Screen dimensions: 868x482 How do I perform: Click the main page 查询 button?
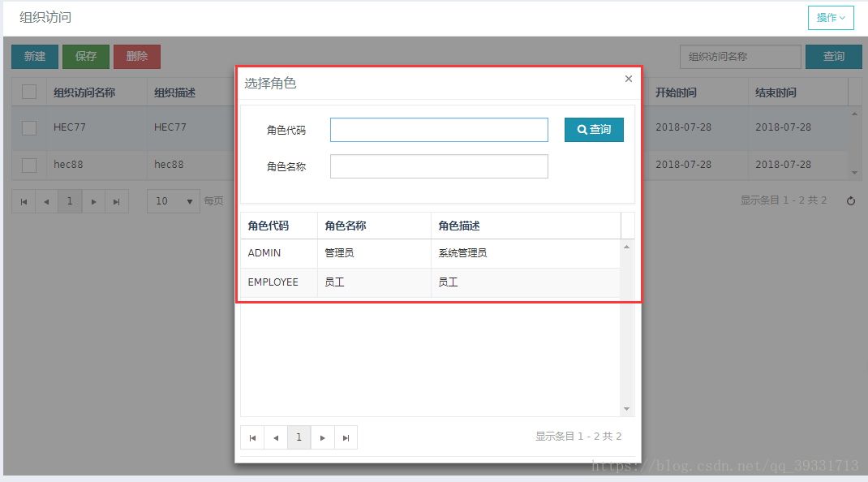coord(834,57)
